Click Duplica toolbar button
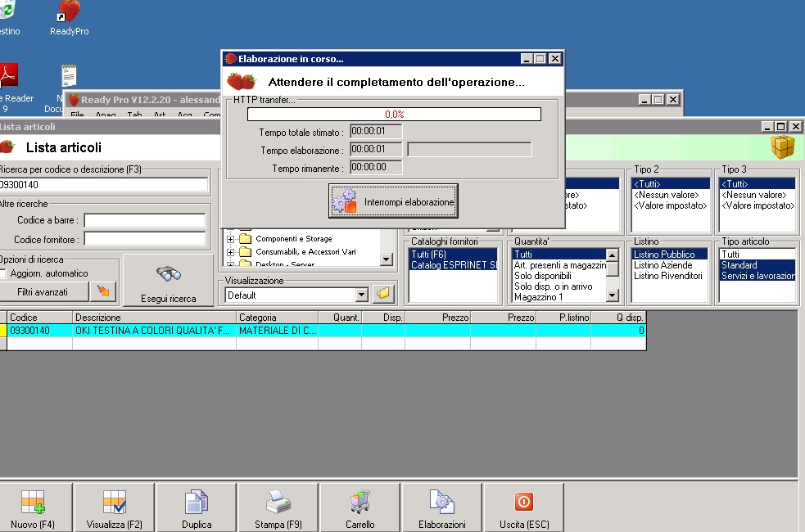The width and height of the screenshot is (805, 532). click(x=197, y=508)
